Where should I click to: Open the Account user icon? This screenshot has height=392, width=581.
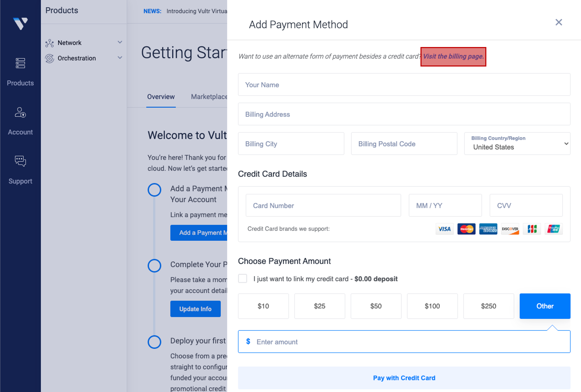pos(20,113)
